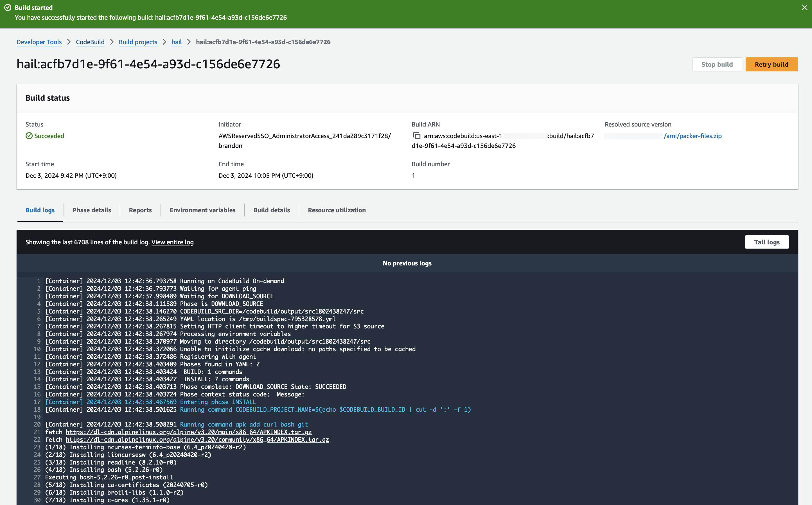Click log line 1 Running on CodeBuild On-demand
Viewport: 812px width, 505px height.
pos(164,281)
